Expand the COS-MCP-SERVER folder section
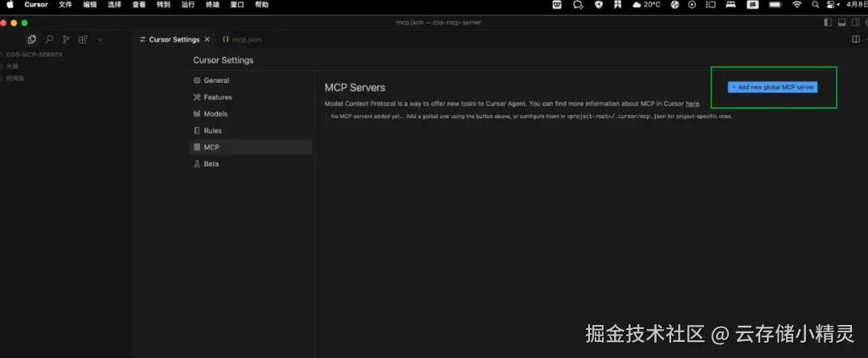 [x=33, y=55]
